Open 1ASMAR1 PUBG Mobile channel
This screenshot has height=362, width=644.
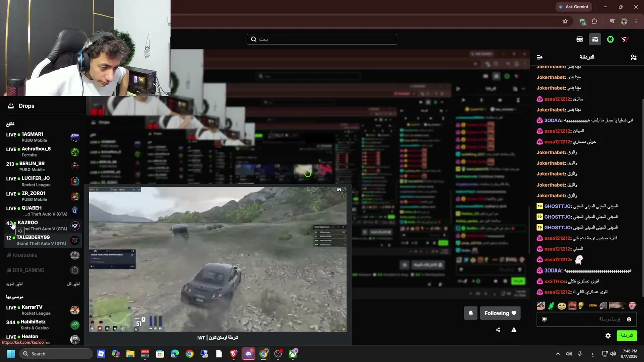(x=43, y=137)
